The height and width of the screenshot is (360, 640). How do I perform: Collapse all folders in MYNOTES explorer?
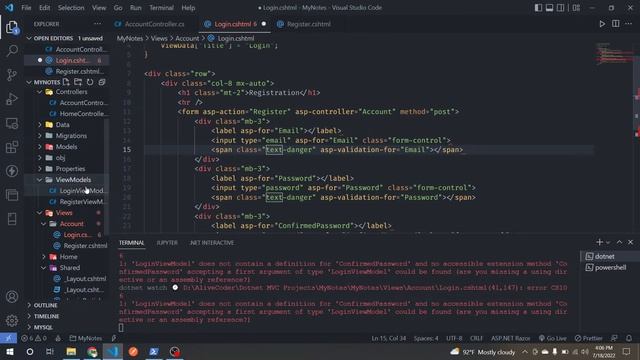pos(102,82)
